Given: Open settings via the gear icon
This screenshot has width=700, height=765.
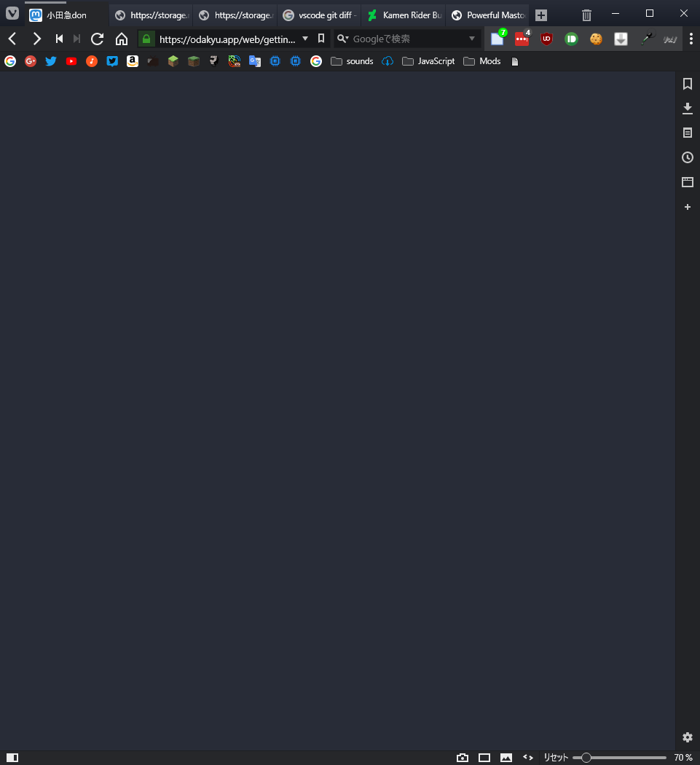Looking at the screenshot, I should (x=687, y=737).
